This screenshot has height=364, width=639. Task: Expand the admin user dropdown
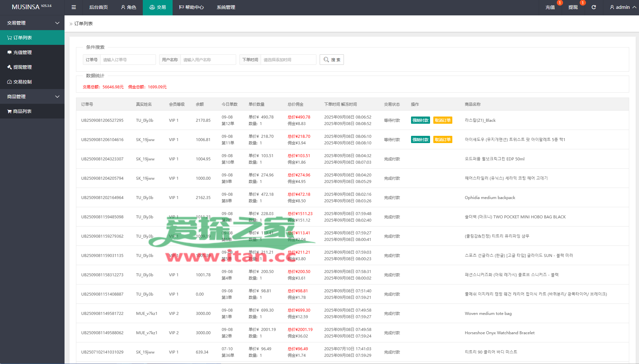(x=623, y=7)
